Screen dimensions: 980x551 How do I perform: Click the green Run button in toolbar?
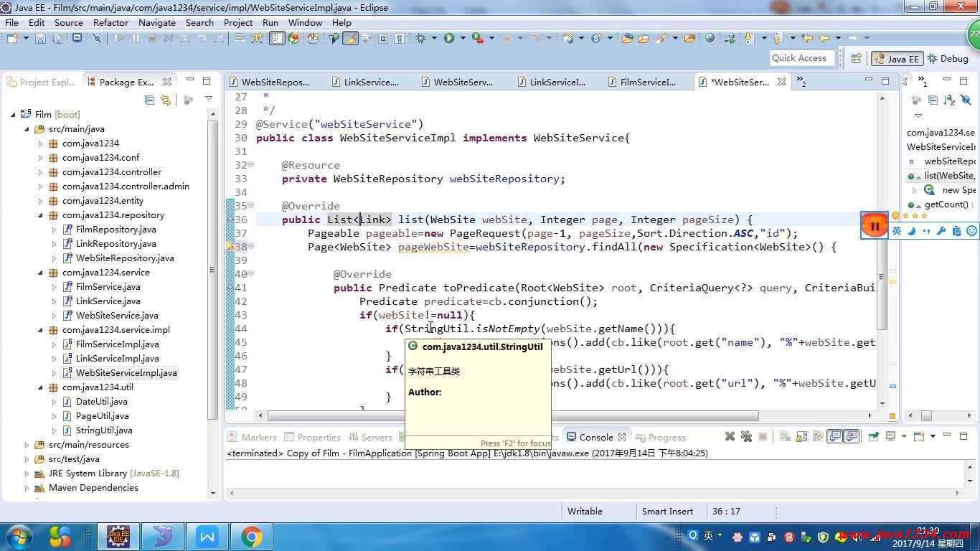pyautogui.click(x=449, y=38)
